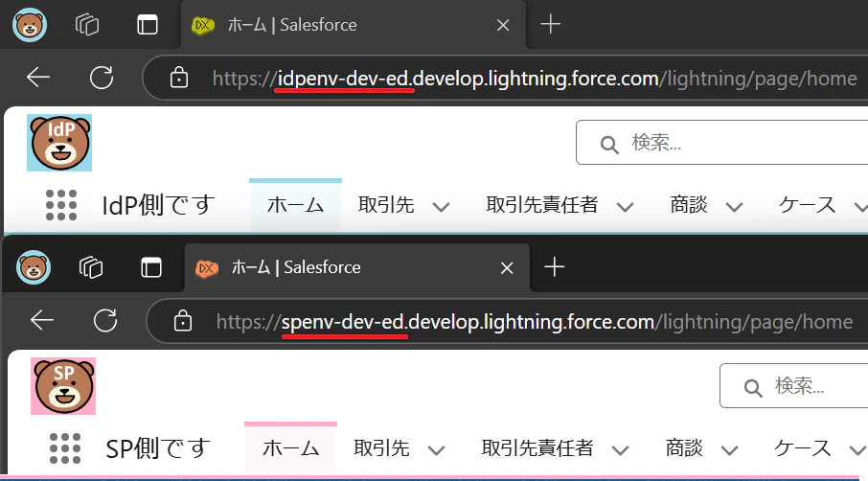Open new tab in SP browser window
The height and width of the screenshot is (481, 868).
point(554,267)
